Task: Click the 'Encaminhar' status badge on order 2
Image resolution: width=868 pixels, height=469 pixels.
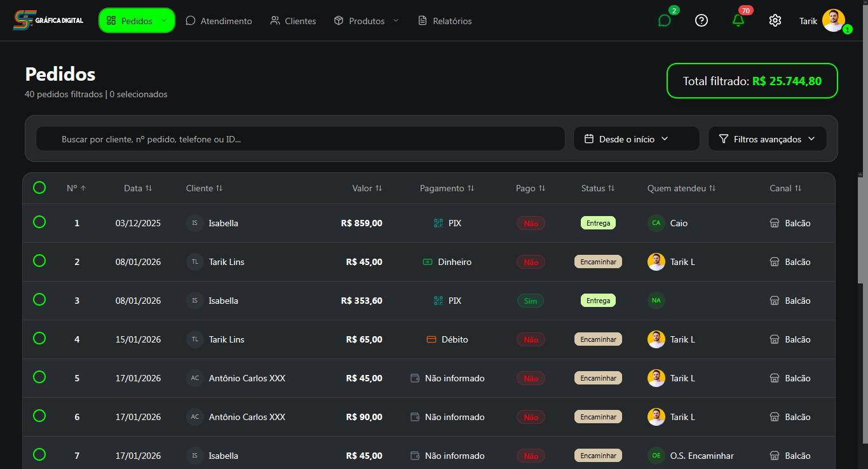Action: (x=598, y=261)
